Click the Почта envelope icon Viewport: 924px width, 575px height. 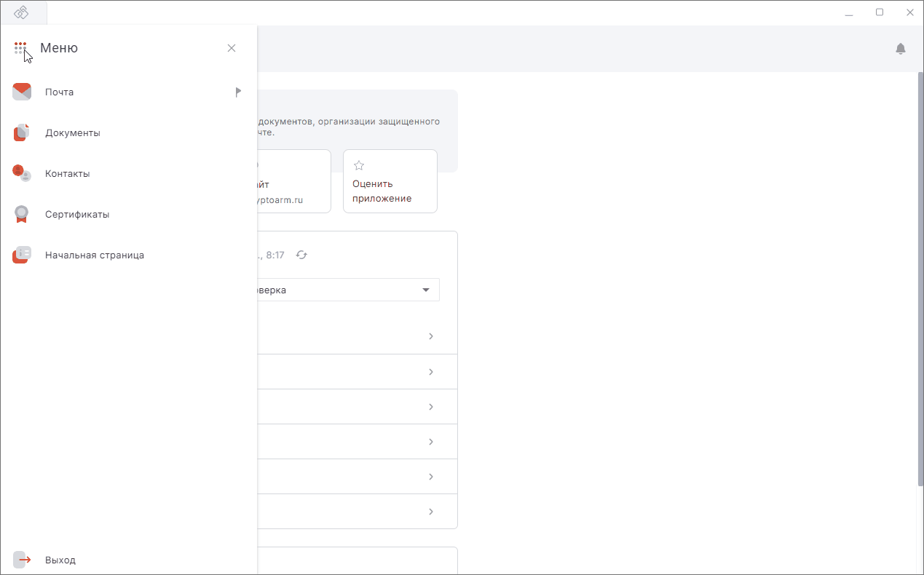22,92
